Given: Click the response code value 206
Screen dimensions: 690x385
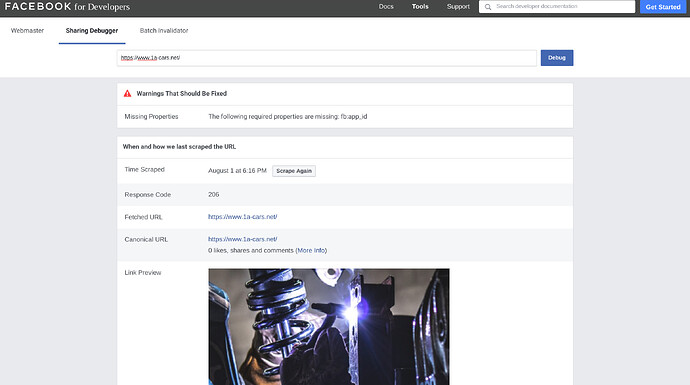Looking at the screenshot, I should pyautogui.click(x=213, y=194).
